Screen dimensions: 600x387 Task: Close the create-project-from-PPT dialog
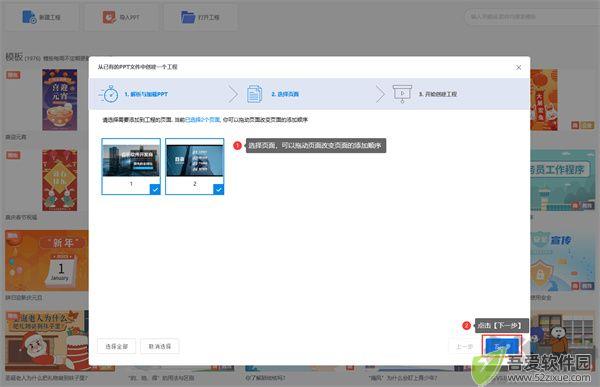click(x=518, y=67)
